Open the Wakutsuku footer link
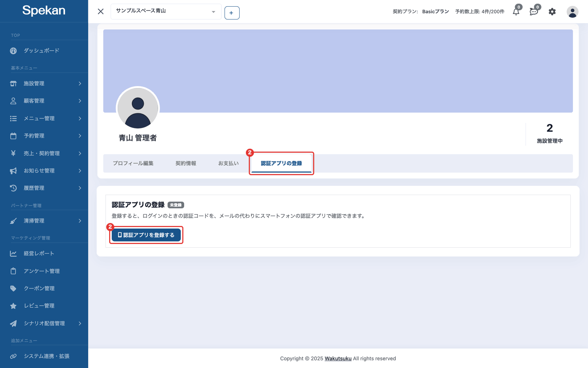This screenshot has height=368, width=588. (338, 358)
